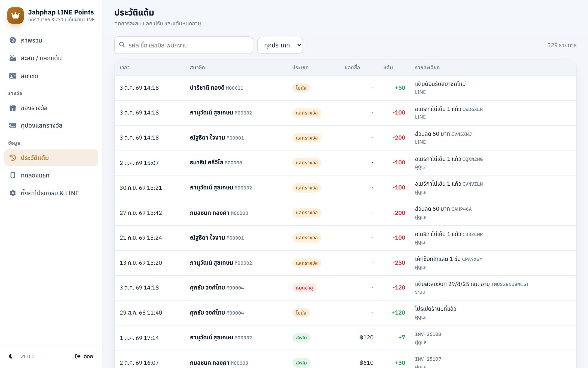This screenshot has width=588, height=368.
Task: Click the crown logo icon
Action: click(16, 16)
